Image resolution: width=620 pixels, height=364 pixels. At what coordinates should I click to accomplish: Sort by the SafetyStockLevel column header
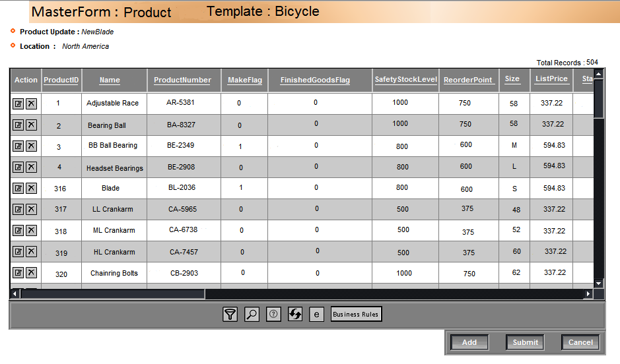pyautogui.click(x=405, y=80)
